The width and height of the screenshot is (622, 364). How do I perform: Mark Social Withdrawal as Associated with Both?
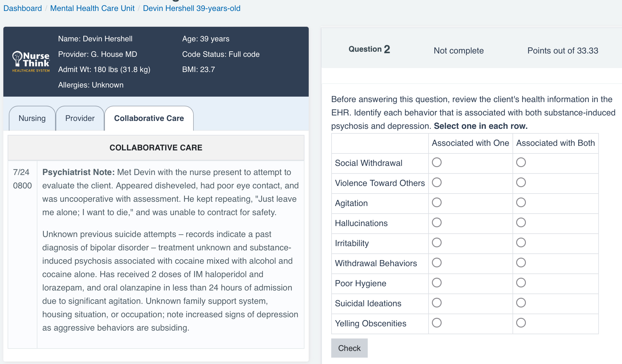point(521,162)
